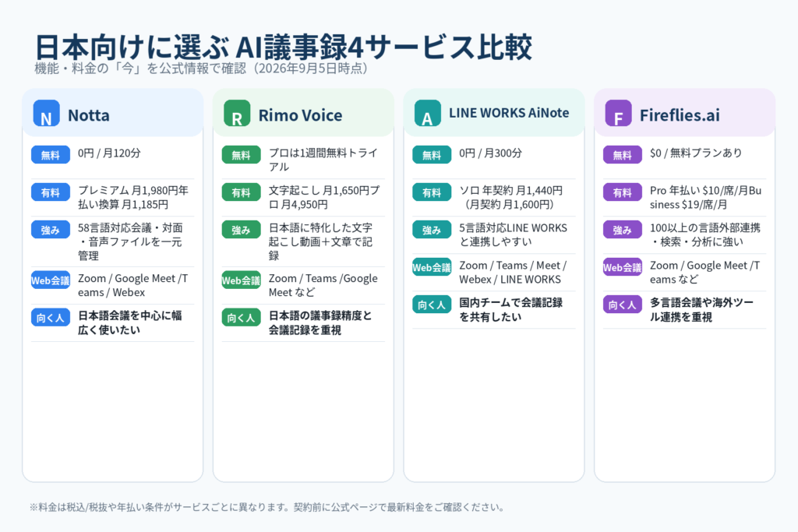Click the teal 向く人 badge in LINE WORKS AiNote card

coord(432,305)
